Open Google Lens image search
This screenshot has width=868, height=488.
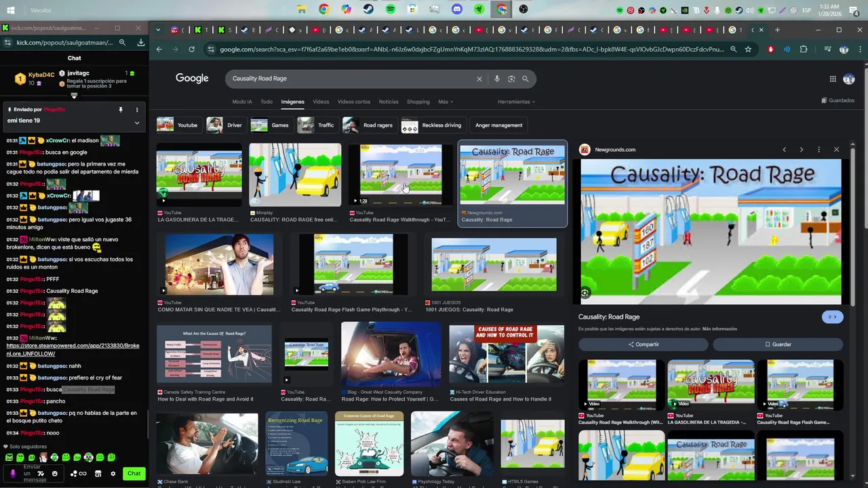pyautogui.click(x=511, y=79)
